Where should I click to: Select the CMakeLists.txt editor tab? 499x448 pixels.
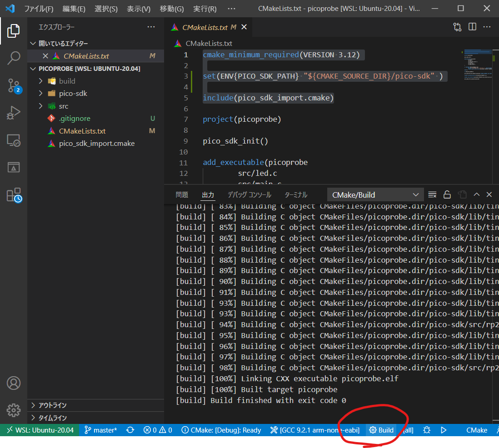pos(208,27)
